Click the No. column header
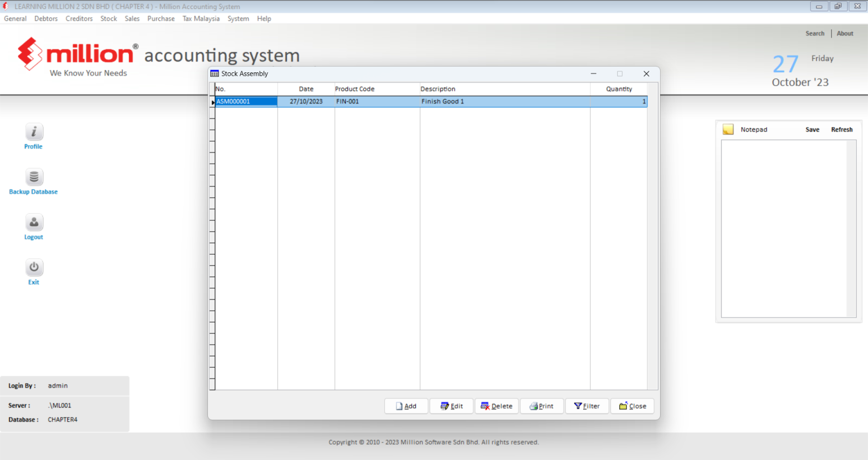Screen dimensions: 868x460 click(x=246, y=89)
